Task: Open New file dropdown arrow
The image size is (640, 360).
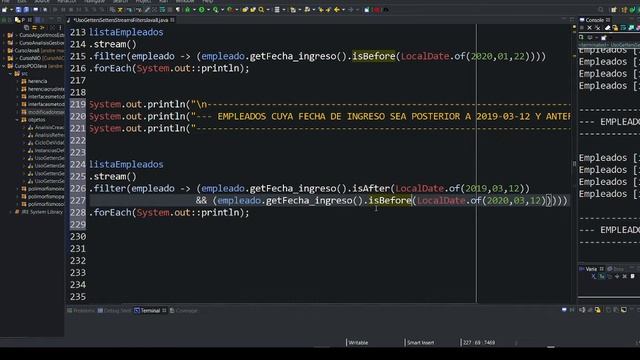Action: pyautogui.click(x=11, y=9)
